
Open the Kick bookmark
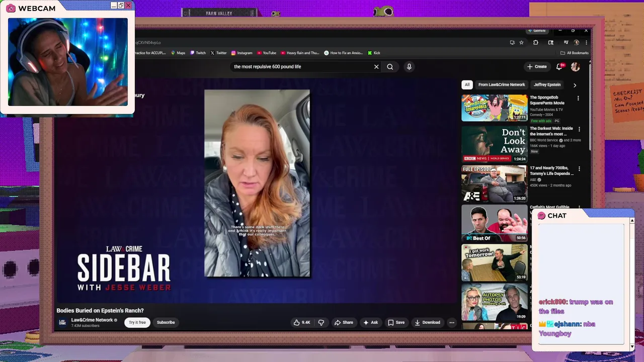tap(374, 53)
